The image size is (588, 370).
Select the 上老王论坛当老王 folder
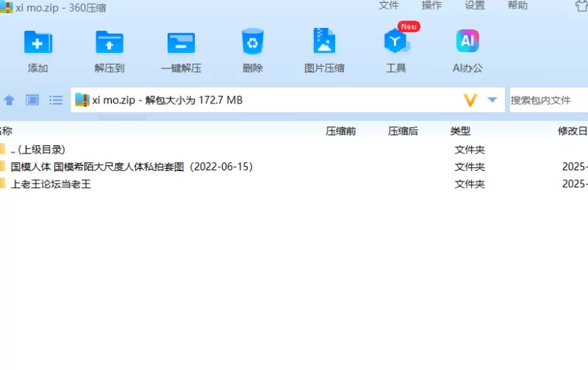pos(51,184)
